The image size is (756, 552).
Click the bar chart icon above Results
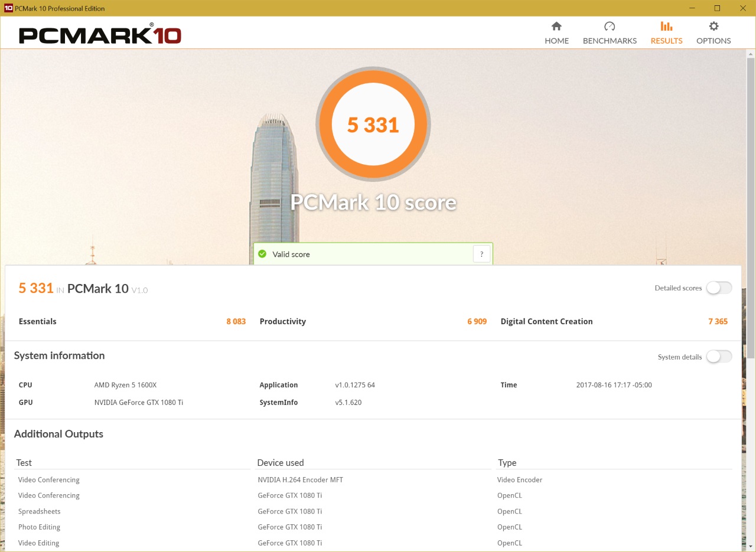click(666, 26)
